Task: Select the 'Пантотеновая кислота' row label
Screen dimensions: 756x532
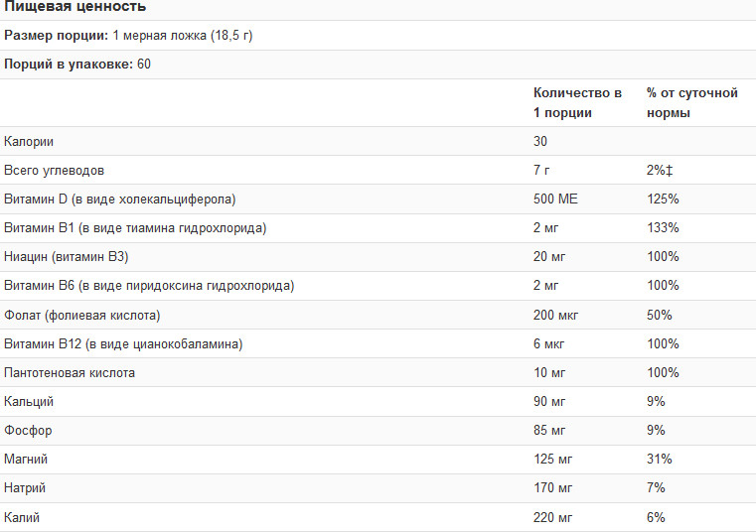Action: click(70, 372)
